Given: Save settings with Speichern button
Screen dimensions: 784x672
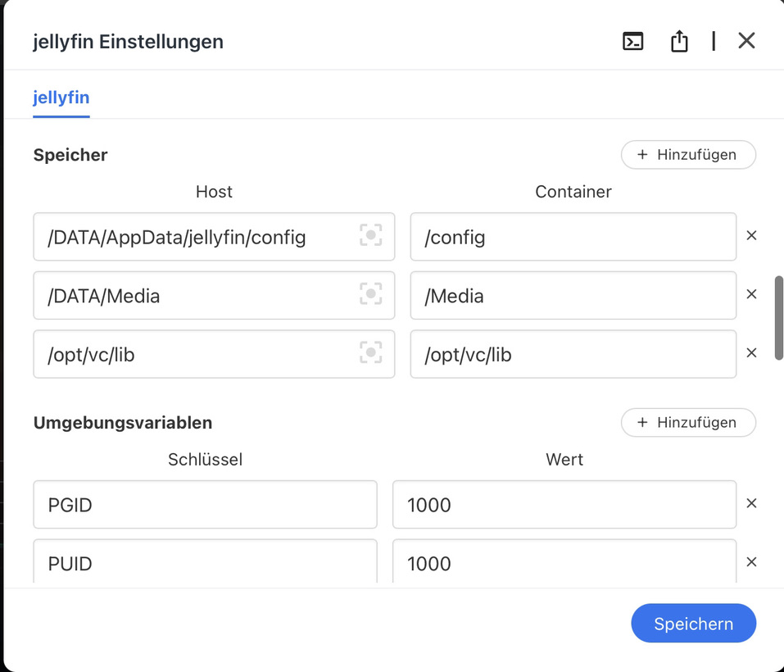Looking at the screenshot, I should coord(693,624).
